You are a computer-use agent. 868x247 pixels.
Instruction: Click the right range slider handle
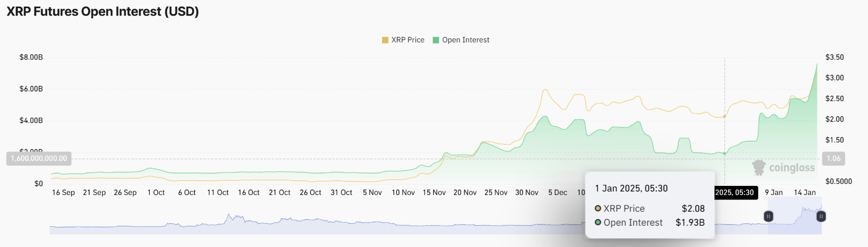821,216
